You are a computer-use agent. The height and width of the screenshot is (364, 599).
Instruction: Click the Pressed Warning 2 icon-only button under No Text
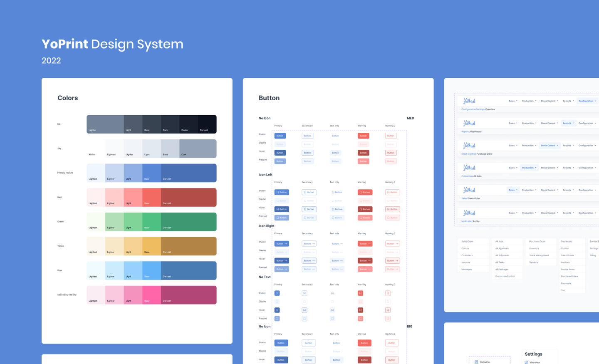388,319
